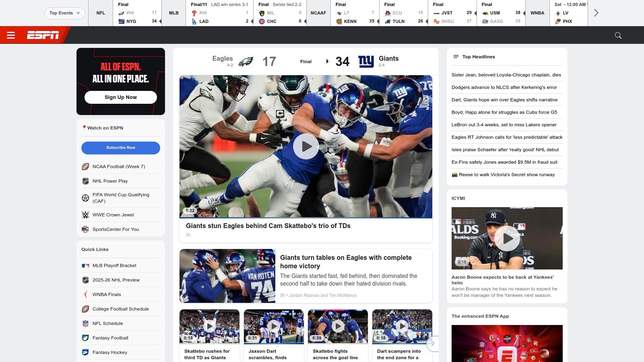Click the Watch on ESPN pin icon
The image size is (644, 362).
[x=84, y=128]
